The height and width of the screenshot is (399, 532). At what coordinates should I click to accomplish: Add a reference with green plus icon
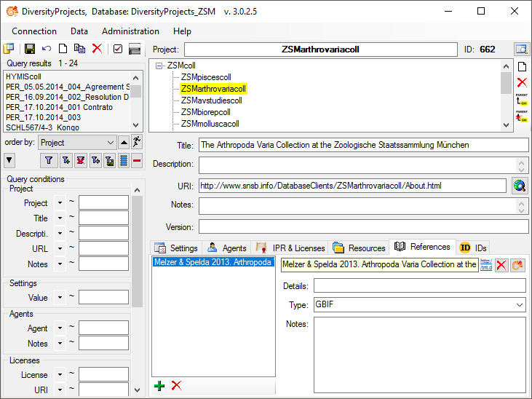pyautogui.click(x=159, y=385)
